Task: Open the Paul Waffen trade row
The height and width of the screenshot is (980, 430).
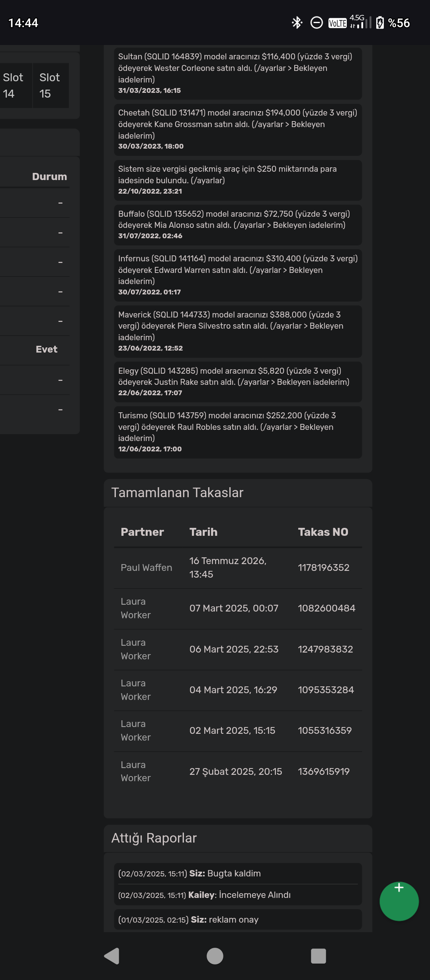Action: pos(238,568)
